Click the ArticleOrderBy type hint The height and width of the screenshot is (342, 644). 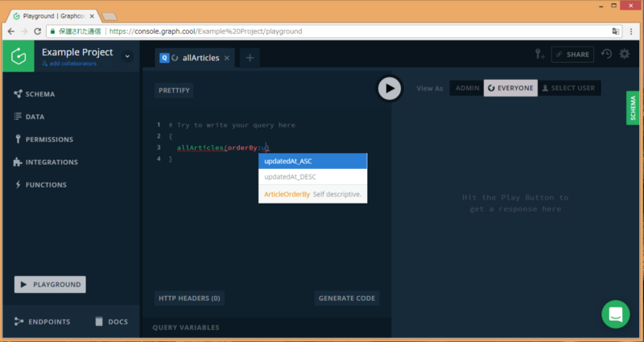click(287, 194)
